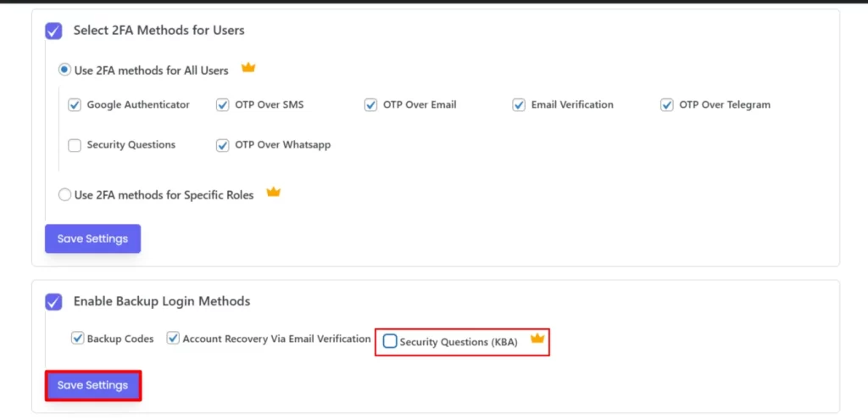Uncheck the OTP Over Whatsapp option

coord(223,145)
